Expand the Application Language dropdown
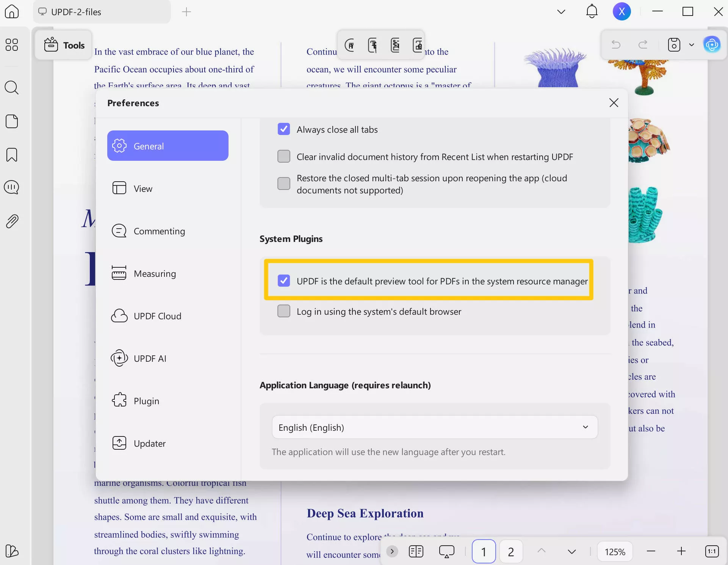This screenshot has height=565, width=728. tap(435, 427)
